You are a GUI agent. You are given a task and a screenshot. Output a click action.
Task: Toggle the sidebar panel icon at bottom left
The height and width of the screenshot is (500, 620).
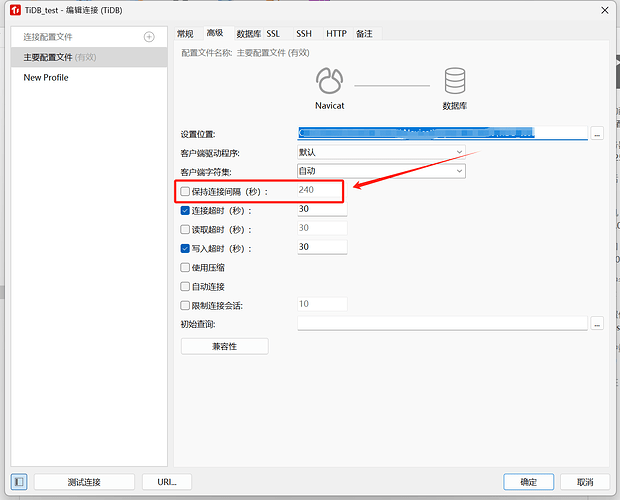click(x=19, y=482)
